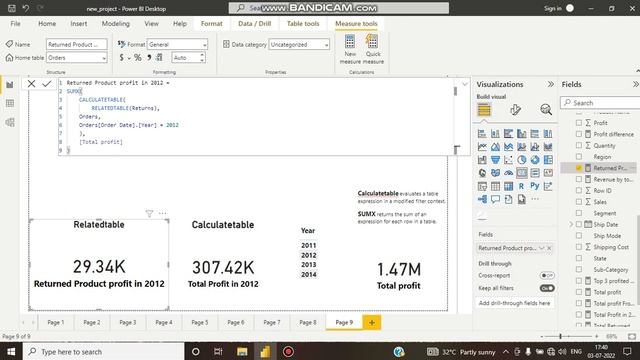This screenshot has height=360, width=640.
Task: Add a new report page
Action: click(371, 322)
